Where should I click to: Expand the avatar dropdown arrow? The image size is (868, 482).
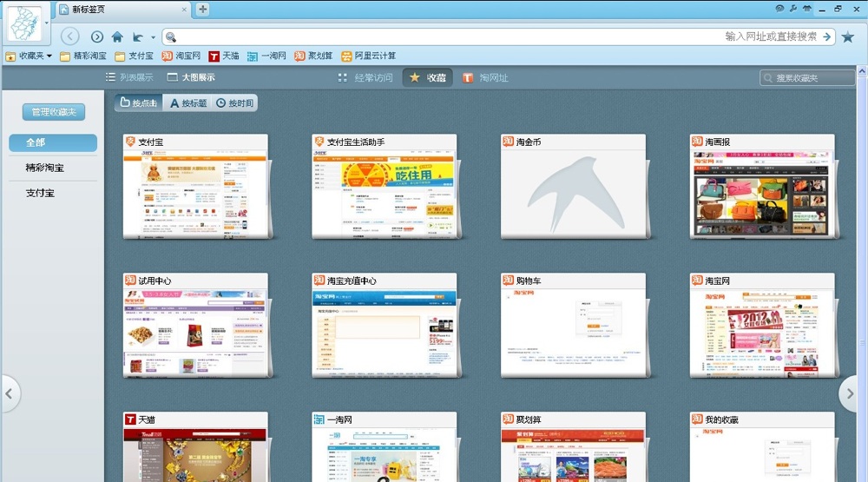[47, 23]
